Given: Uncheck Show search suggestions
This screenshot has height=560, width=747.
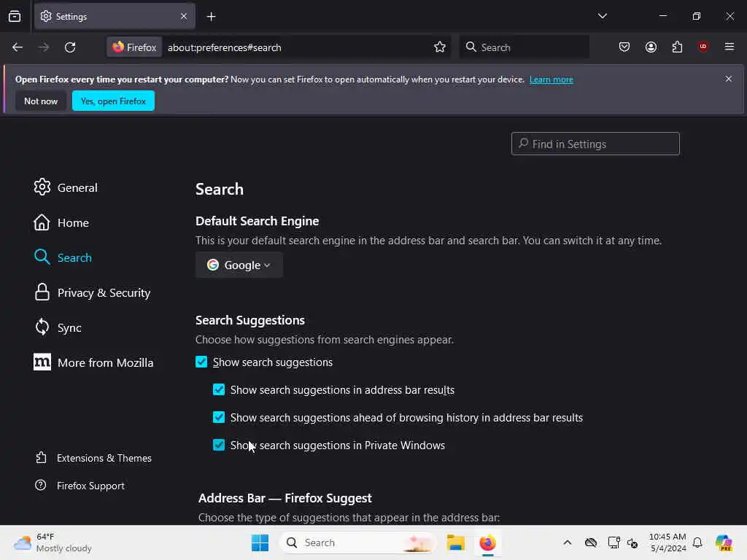Looking at the screenshot, I should coord(201,362).
